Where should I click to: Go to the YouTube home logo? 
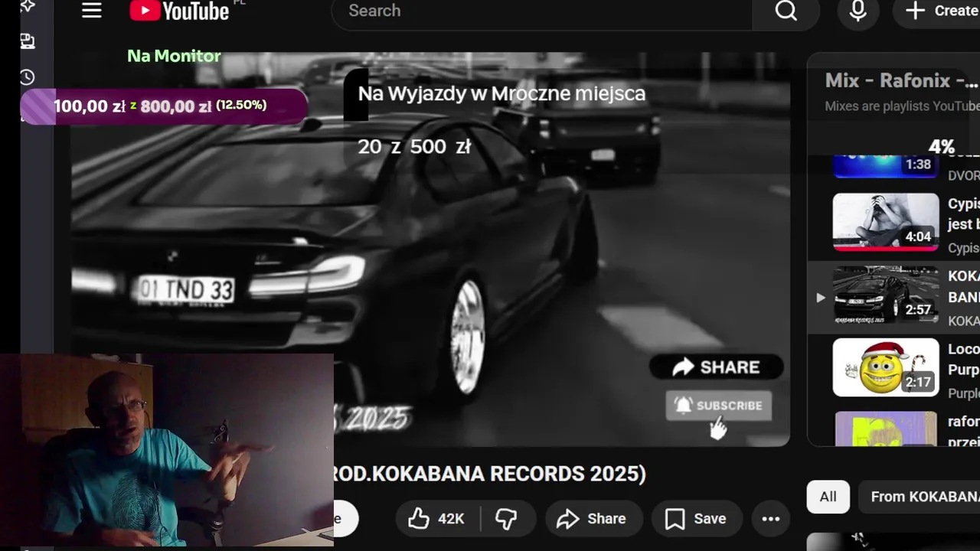click(x=179, y=10)
